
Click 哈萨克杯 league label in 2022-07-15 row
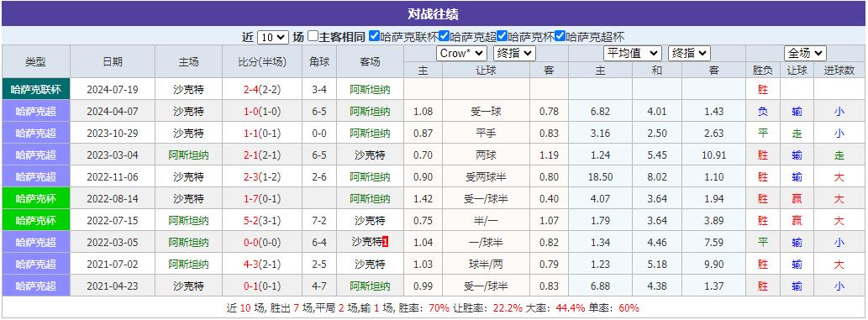point(36,220)
